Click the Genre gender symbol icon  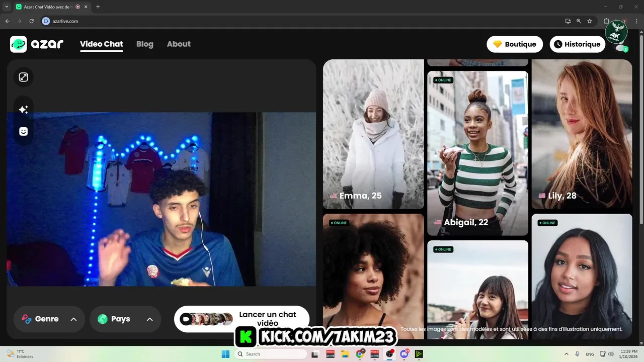(26, 319)
